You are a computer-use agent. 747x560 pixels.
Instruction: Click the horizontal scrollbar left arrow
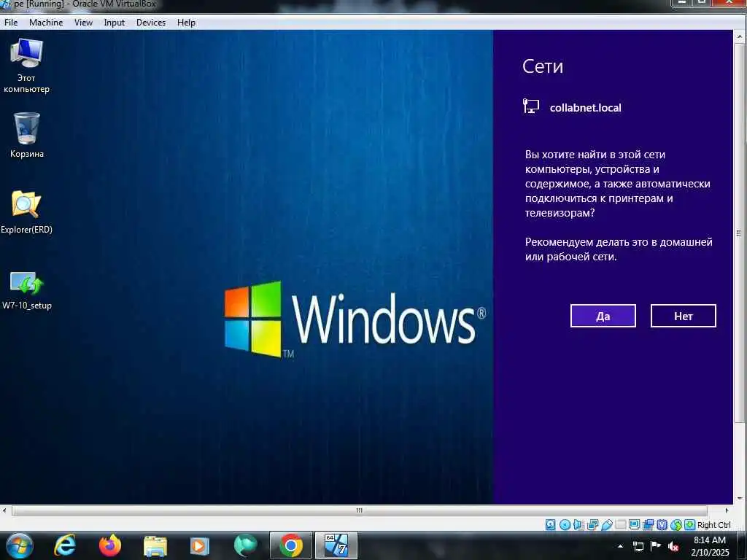point(4,510)
